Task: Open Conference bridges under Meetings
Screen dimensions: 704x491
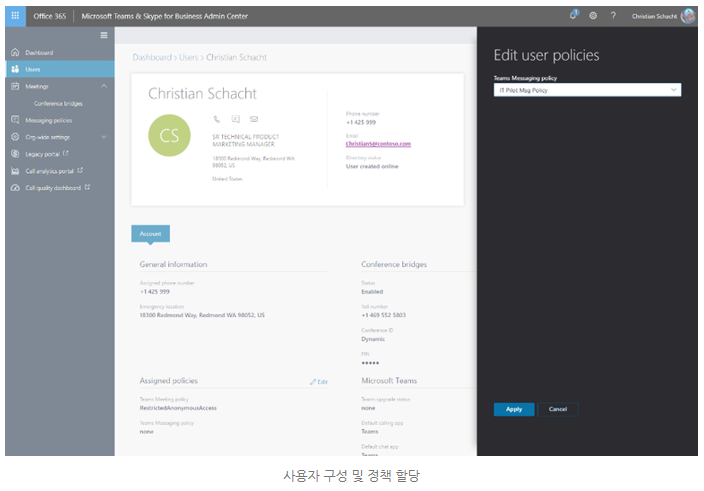Action: pyautogui.click(x=58, y=103)
